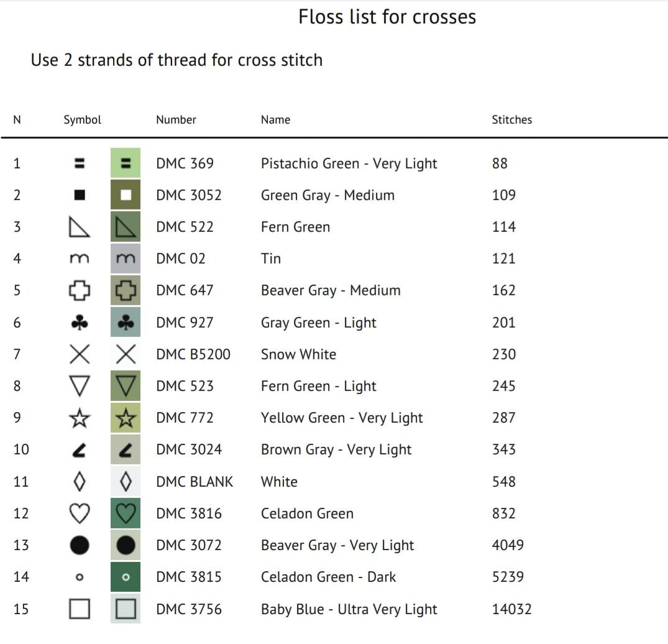
Task: Click the Number column header
Action: point(176,120)
